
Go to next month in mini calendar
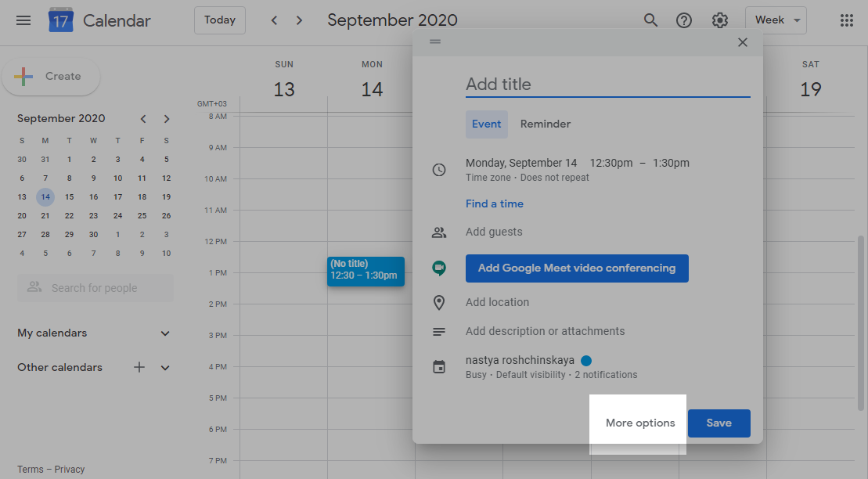coord(167,118)
